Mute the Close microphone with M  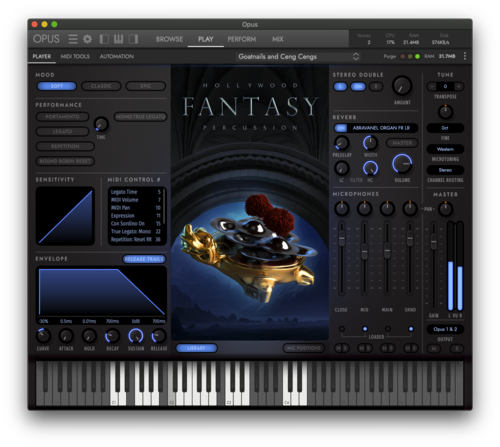coord(338,348)
